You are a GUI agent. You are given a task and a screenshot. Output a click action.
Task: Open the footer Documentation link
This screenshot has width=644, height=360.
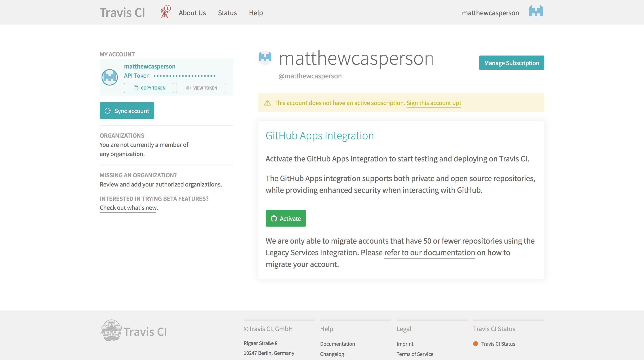pyautogui.click(x=337, y=344)
